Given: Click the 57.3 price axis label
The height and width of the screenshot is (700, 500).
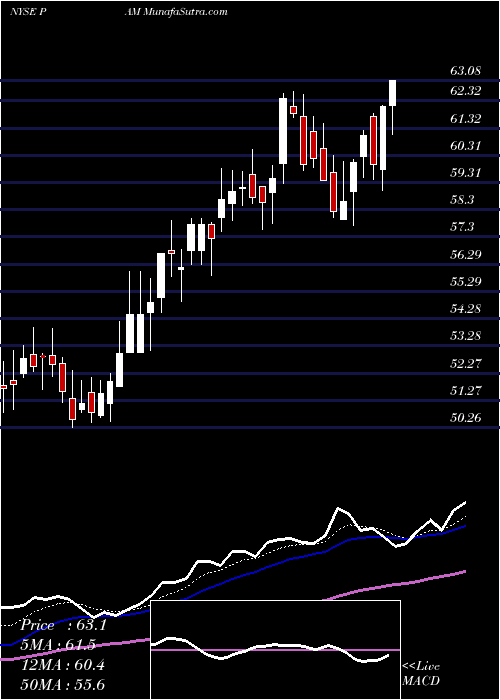Looking at the screenshot, I should click(462, 227).
